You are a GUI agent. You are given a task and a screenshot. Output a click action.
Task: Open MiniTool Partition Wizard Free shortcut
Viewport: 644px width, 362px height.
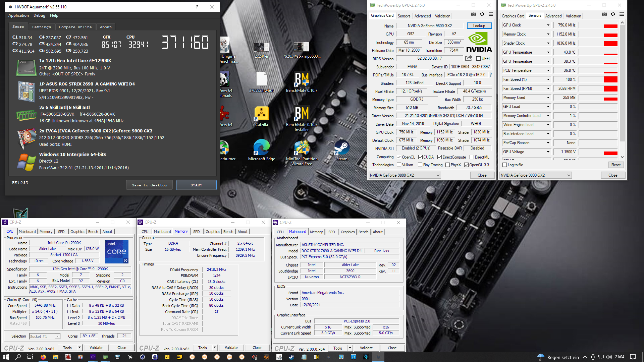[302, 153]
